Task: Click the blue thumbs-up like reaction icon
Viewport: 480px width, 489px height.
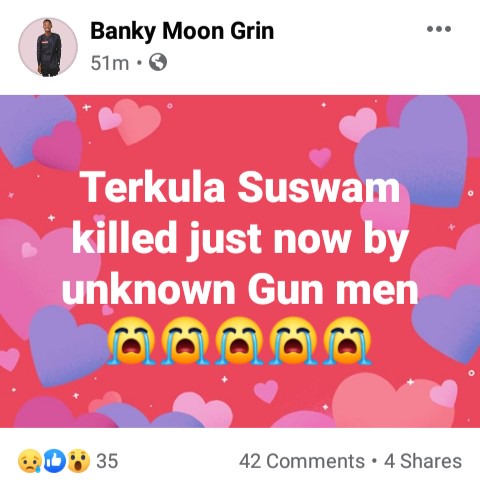Action: [x=55, y=461]
